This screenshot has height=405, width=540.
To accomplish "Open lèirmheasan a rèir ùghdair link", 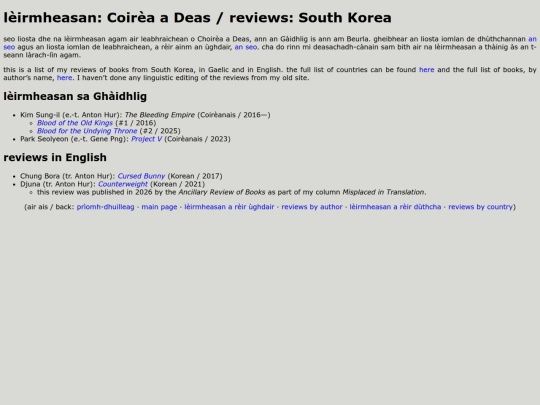I will tap(229, 207).
